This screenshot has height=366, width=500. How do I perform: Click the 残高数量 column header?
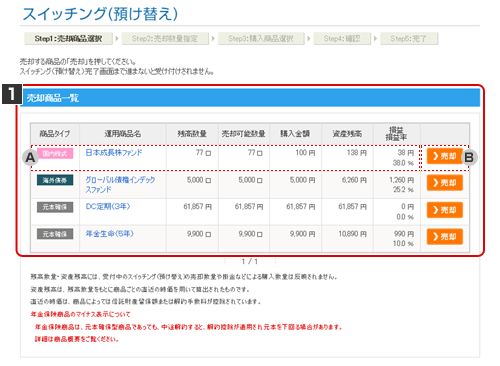tap(192, 134)
